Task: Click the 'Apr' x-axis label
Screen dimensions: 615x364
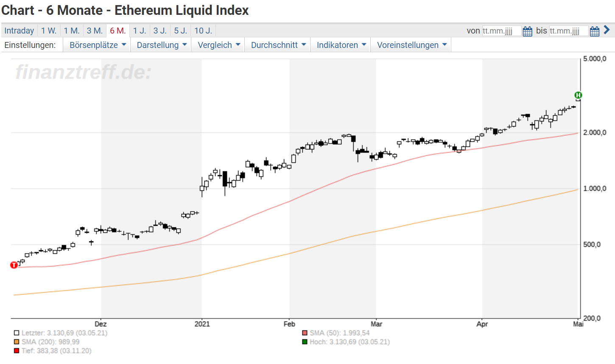Action: tap(482, 324)
